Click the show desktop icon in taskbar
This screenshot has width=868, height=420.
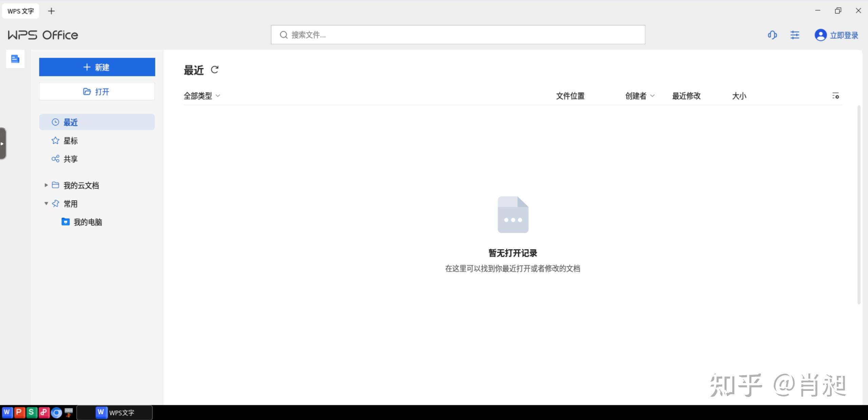[69, 413]
